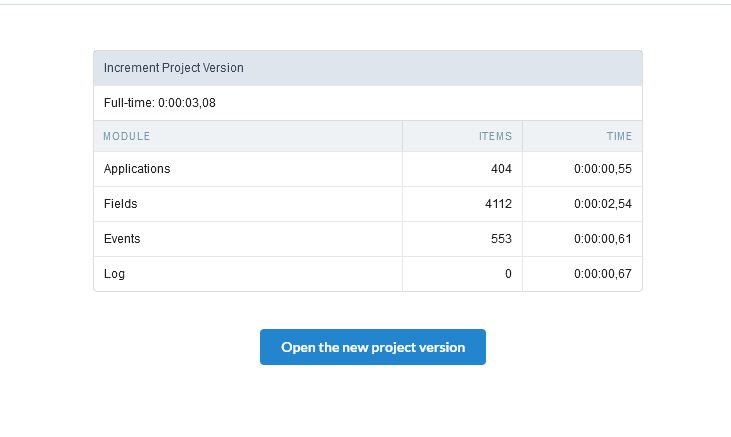Select the Log module row
Viewport: 731px width, 437px height.
(x=368, y=274)
